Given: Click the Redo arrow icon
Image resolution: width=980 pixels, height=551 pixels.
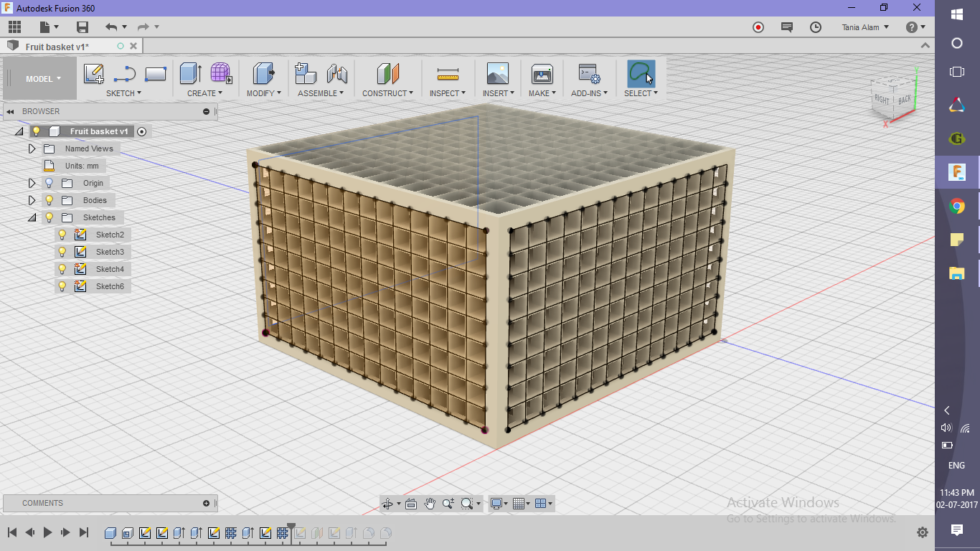Looking at the screenshot, I should click(x=143, y=27).
